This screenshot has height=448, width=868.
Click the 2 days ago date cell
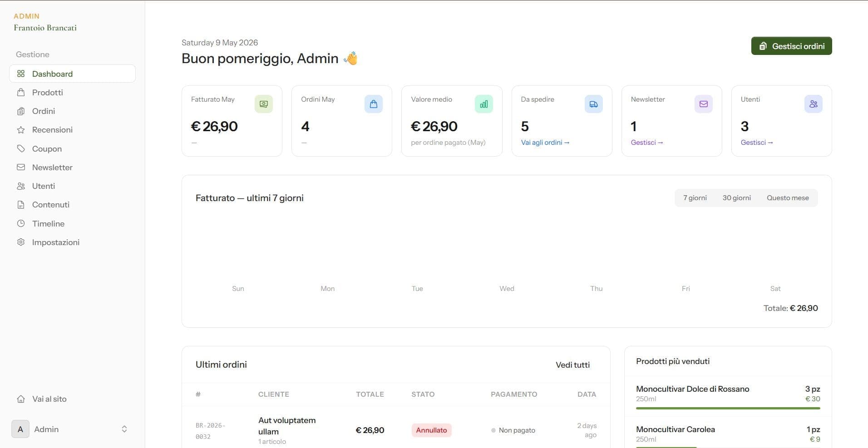587,430
